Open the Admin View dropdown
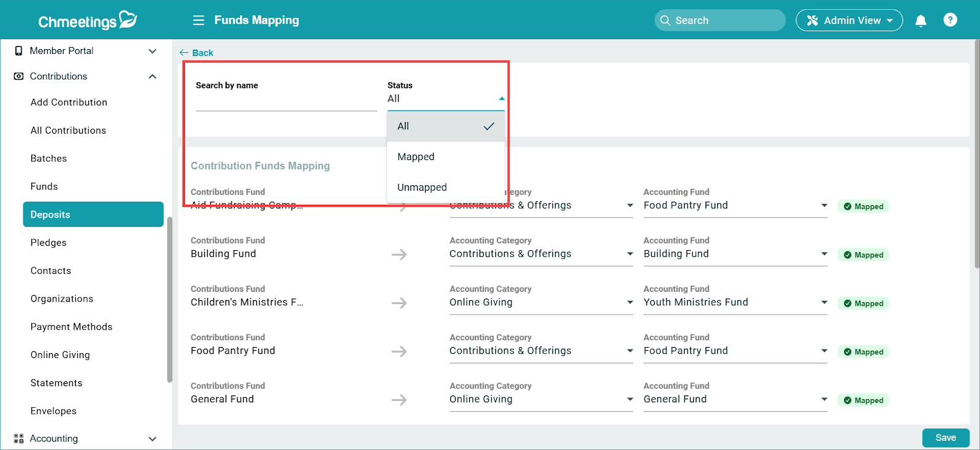This screenshot has height=450, width=980. (849, 20)
